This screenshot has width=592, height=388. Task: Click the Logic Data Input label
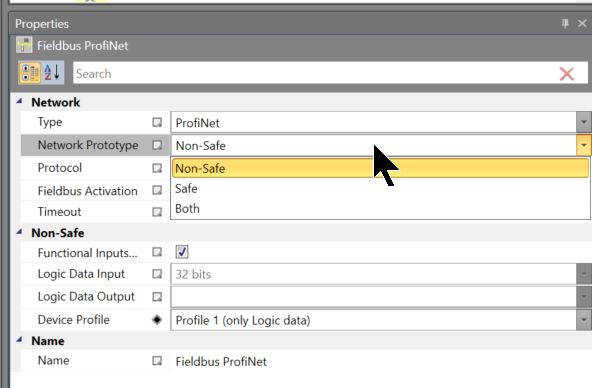[x=81, y=274]
